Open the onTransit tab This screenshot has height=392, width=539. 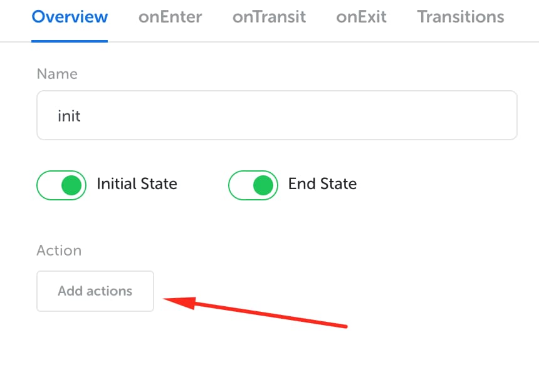pos(269,17)
